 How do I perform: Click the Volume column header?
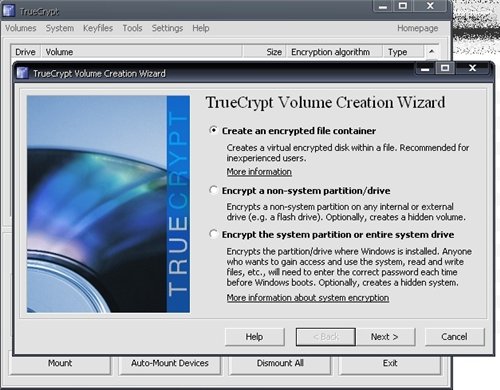point(142,52)
